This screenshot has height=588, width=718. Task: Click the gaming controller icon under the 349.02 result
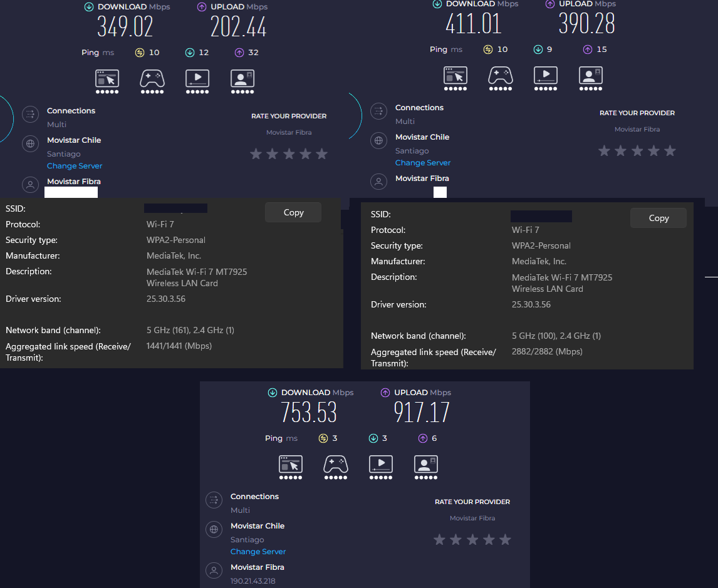(151, 78)
